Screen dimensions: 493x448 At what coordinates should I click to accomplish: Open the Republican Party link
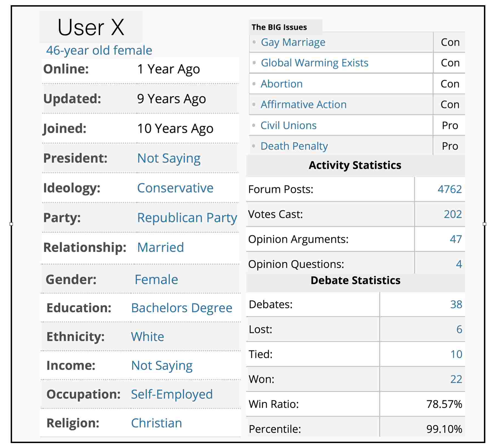point(187,218)
